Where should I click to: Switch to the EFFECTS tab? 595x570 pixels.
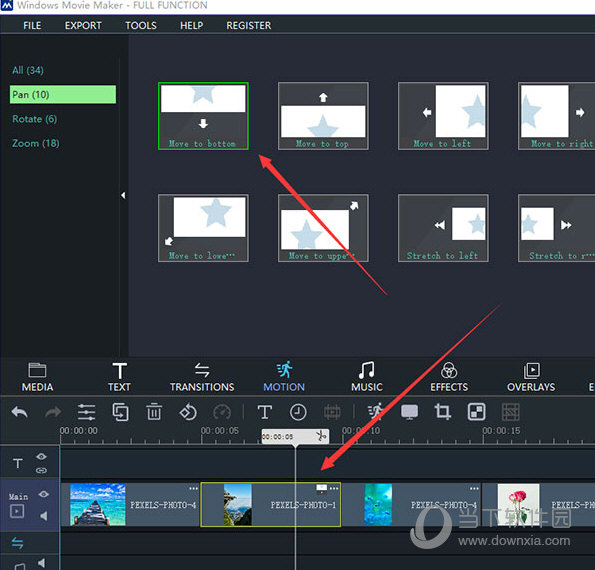pos(449,377)
